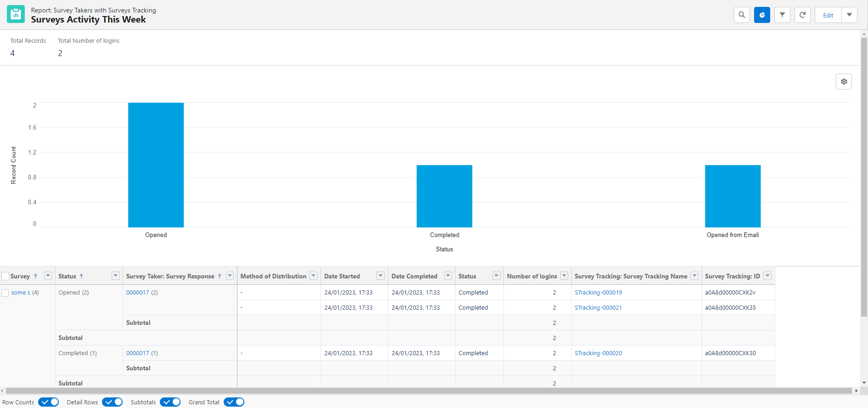Click the Date Completed column header
This screenshot has width=868, height=408.
414,276
